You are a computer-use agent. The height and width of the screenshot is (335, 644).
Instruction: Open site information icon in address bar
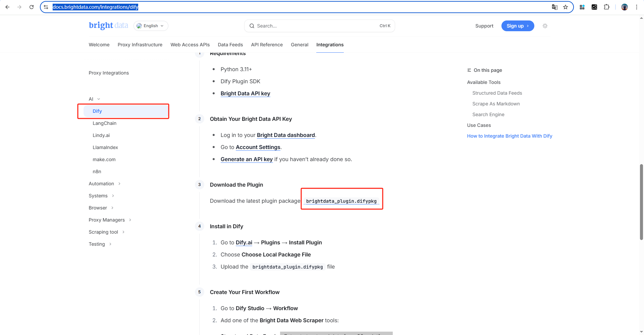pyautogui.click(x=46, y=7)
